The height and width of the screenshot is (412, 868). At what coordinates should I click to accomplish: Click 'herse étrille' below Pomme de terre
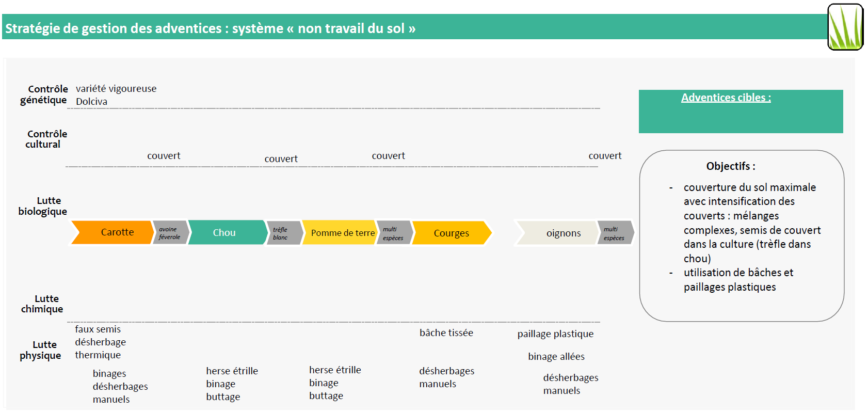pos(335,370)
